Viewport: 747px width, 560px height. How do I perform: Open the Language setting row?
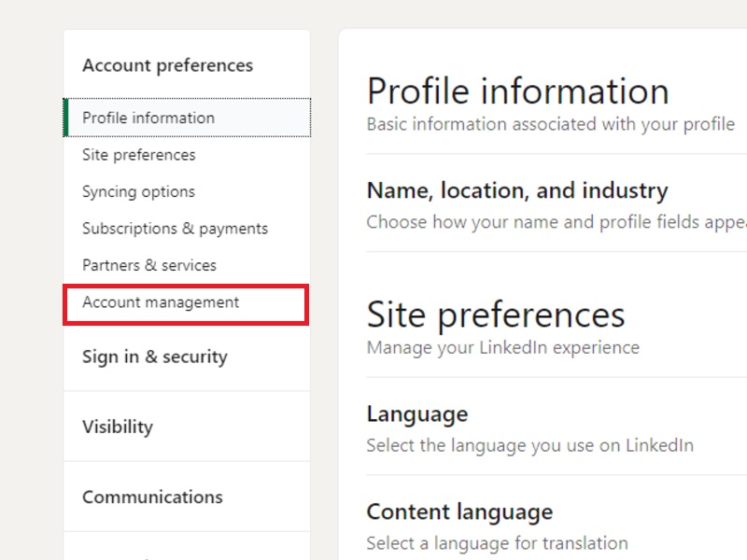pyautogui.click(x=416, y=413)
